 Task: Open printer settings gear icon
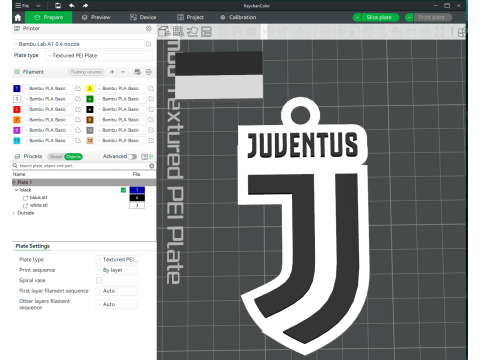point(149,29)
